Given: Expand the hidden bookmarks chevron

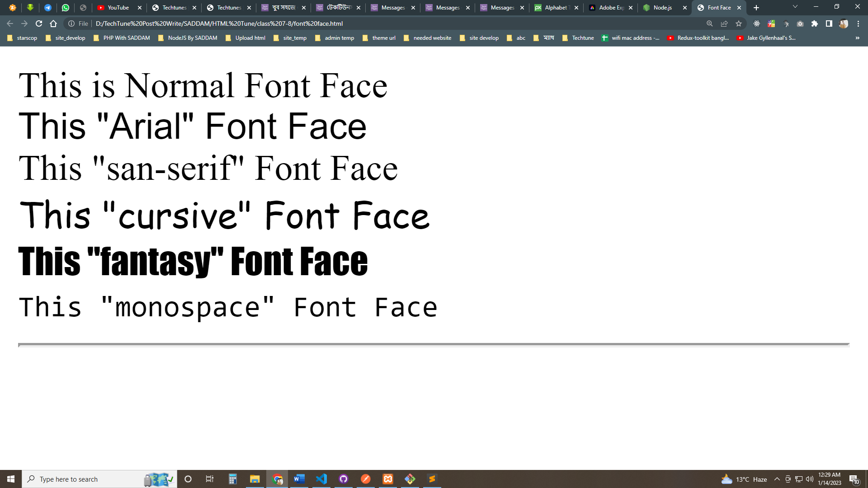Looking at the screenshot, I should click(857, 38).
